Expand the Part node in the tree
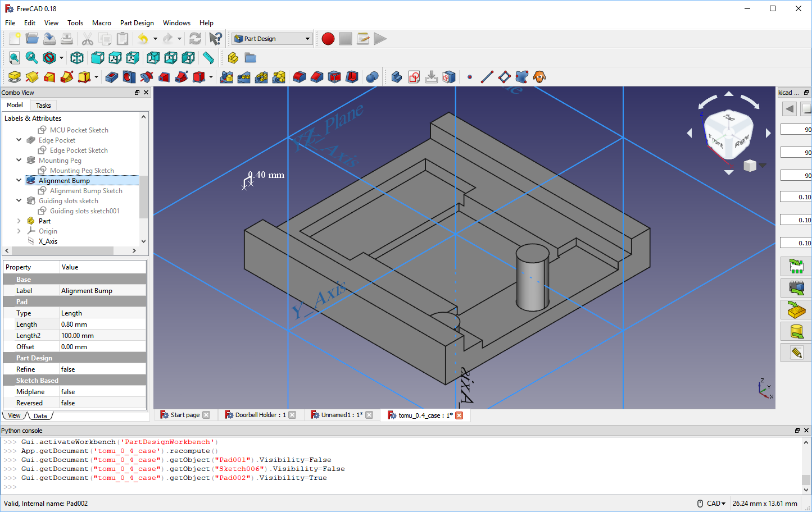 19,221
